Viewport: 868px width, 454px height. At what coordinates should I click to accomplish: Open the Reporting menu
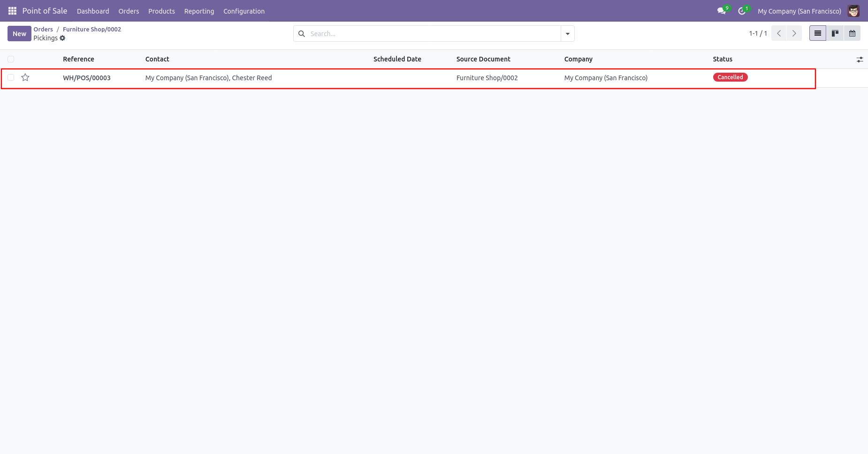[x=199, y=11]
